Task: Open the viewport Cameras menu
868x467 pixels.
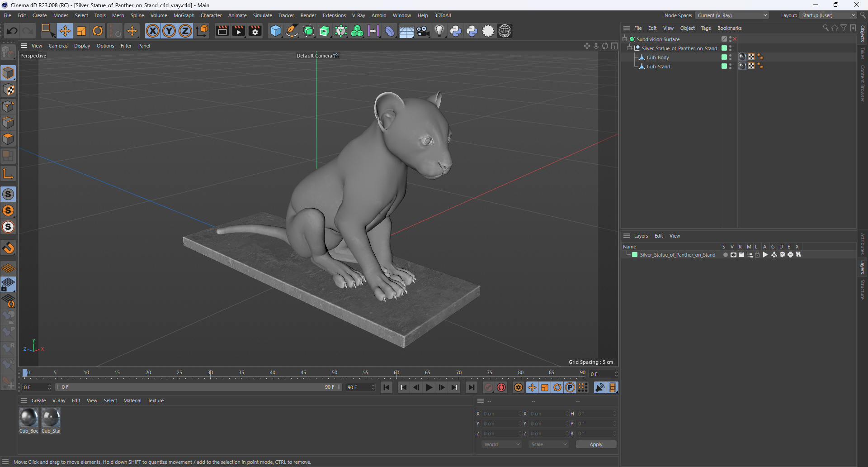Action: [58, 46]
